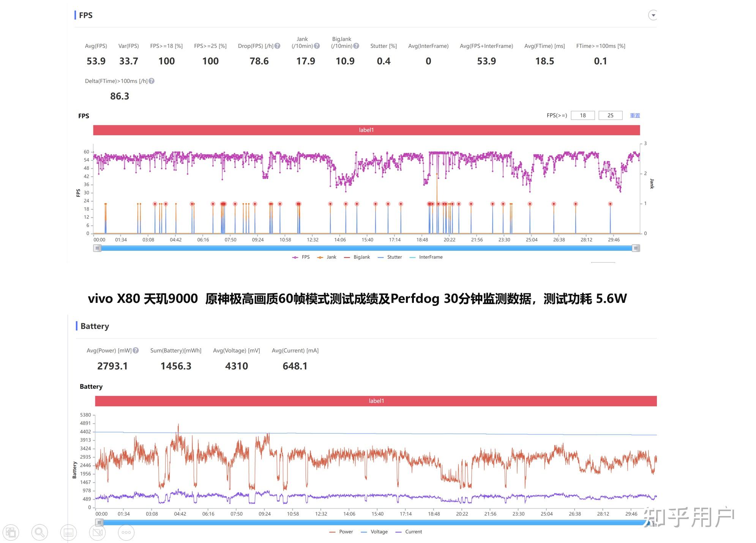This screenshot has height=543, width=756.
Task: Click help icon next to Avg(Power)
Action: click(x=136, y=350)
